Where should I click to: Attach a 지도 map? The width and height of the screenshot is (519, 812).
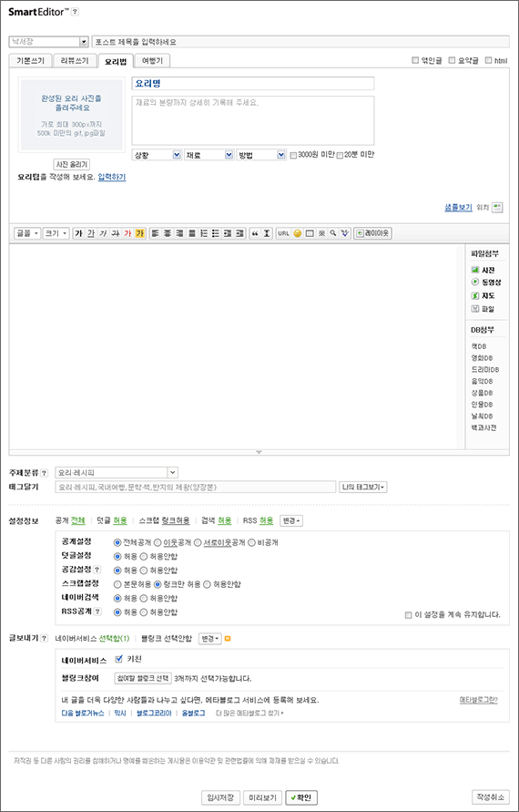(483, 295)
